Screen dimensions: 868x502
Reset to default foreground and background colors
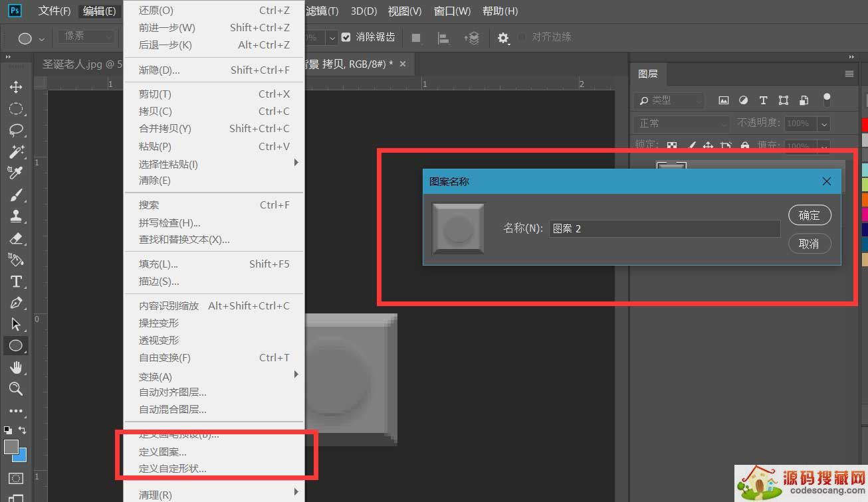pos(7,430)
